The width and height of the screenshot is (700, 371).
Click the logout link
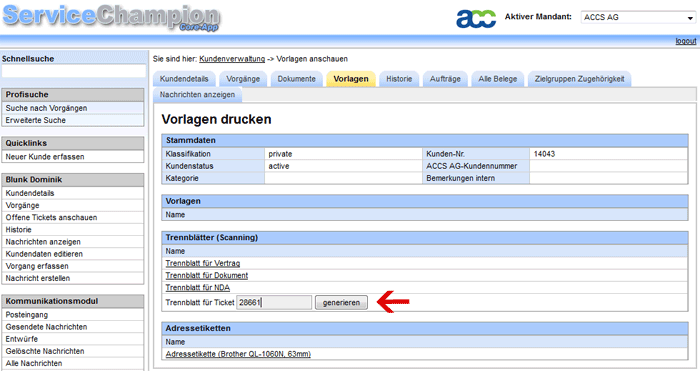tap(686, 41)
